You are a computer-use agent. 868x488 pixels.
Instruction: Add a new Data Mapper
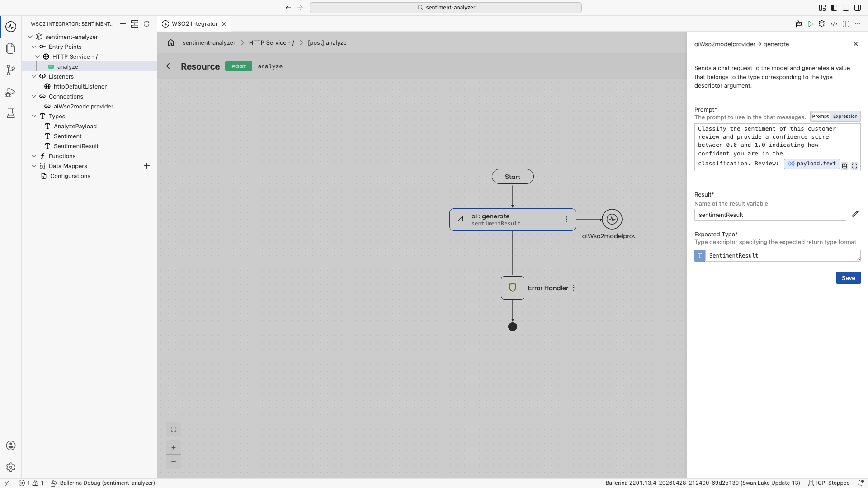(x=146, y=166)
